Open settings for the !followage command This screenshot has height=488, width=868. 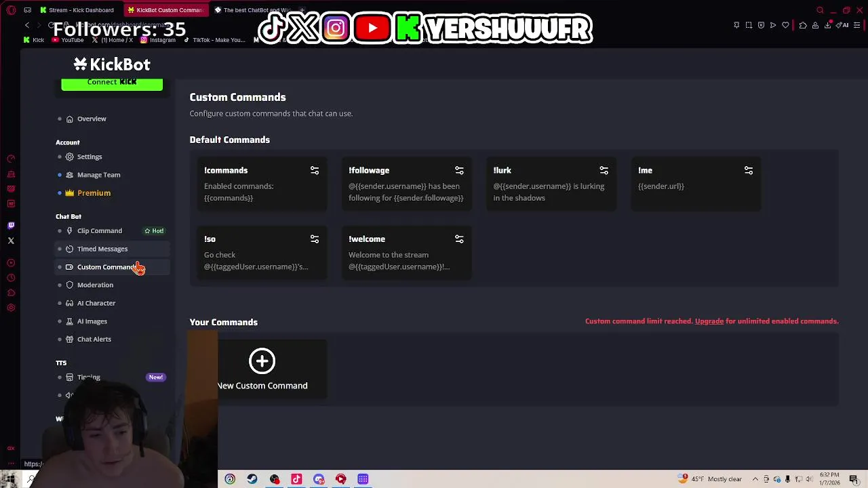pos(459,171)
